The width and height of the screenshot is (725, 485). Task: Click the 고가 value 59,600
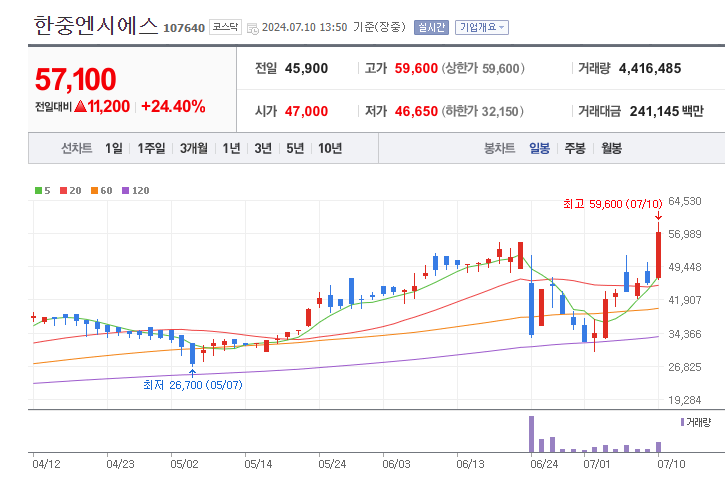pyautogui.click(x=416, y=68)
